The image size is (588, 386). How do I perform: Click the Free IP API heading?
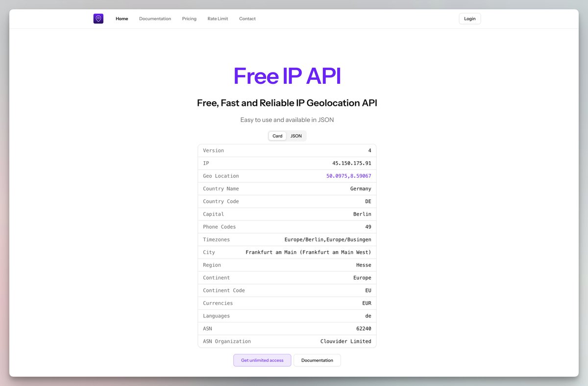[287, 76]
